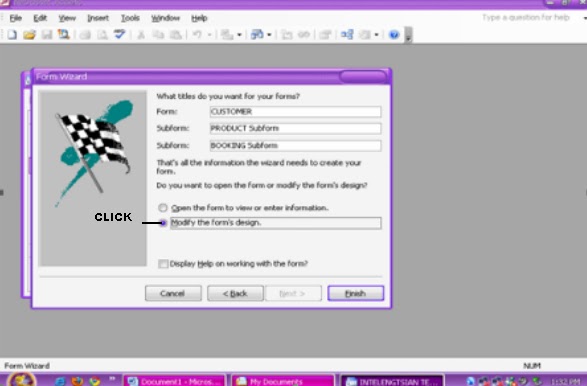Viewport: 587px width, 386px height.
Task: Click the 'Type a question for help' box
Action: pos(526,18)
